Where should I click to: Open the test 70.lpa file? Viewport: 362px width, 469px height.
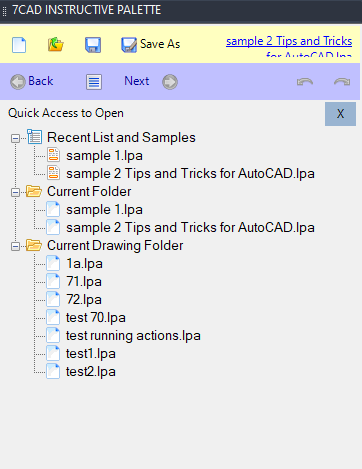[96, 318]
